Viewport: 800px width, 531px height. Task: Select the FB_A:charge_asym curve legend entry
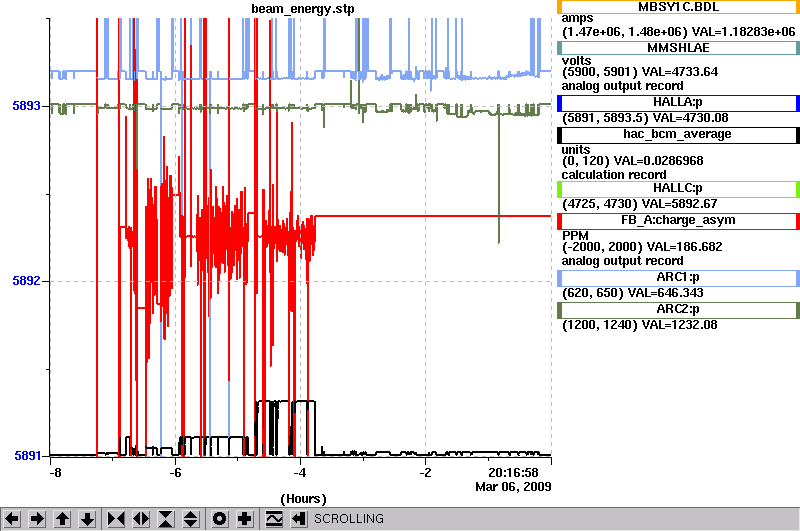click(678, 221)
